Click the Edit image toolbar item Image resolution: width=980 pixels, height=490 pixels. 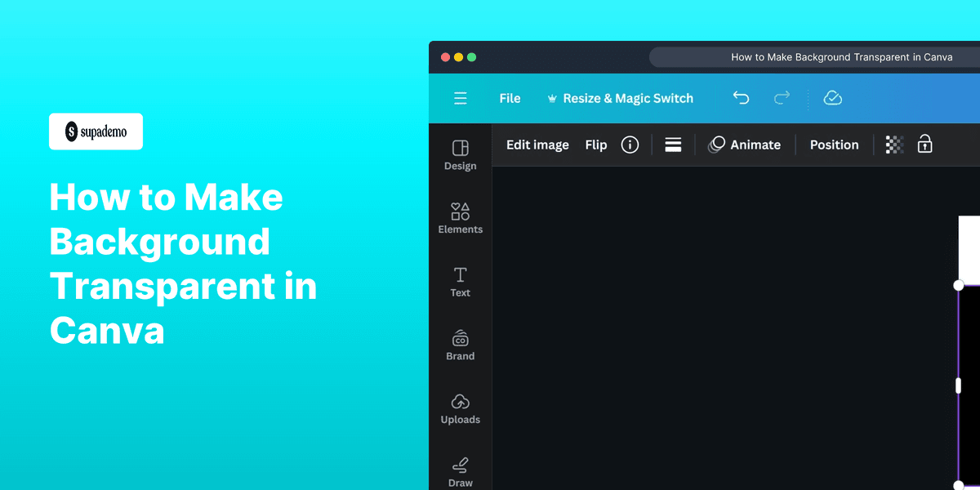click(x=537, y=145)
